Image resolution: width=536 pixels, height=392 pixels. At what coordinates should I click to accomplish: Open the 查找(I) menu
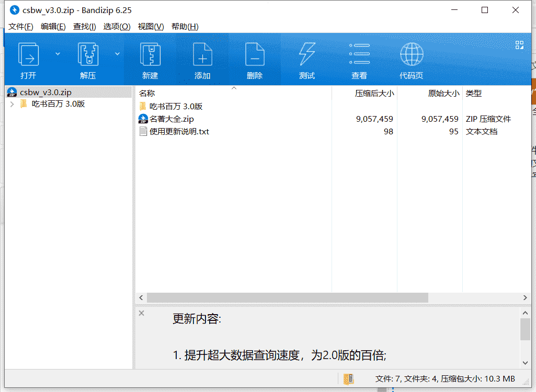click(84, 27)
